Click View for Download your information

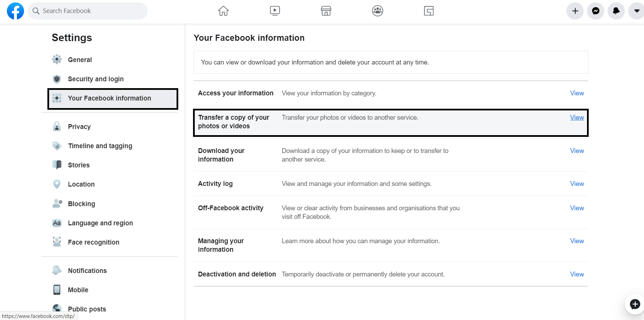pos(577,151)
